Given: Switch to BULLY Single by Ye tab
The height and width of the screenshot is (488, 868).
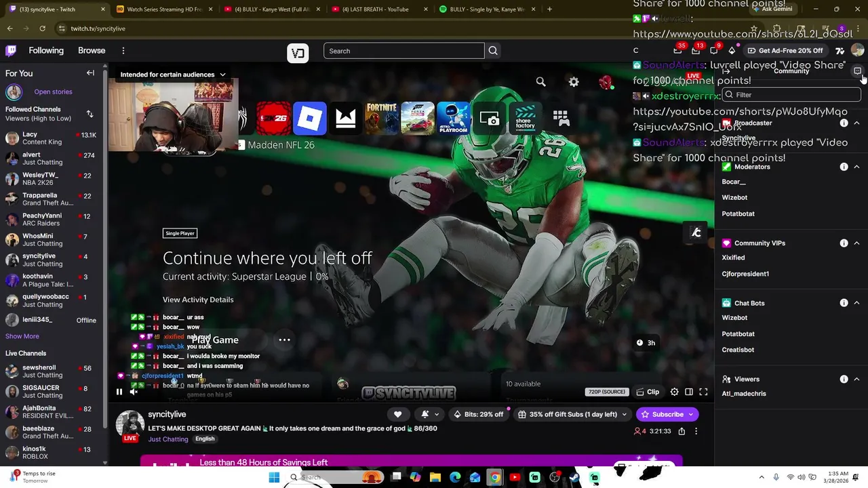Looking at the screenshot, I should point(486,9).
